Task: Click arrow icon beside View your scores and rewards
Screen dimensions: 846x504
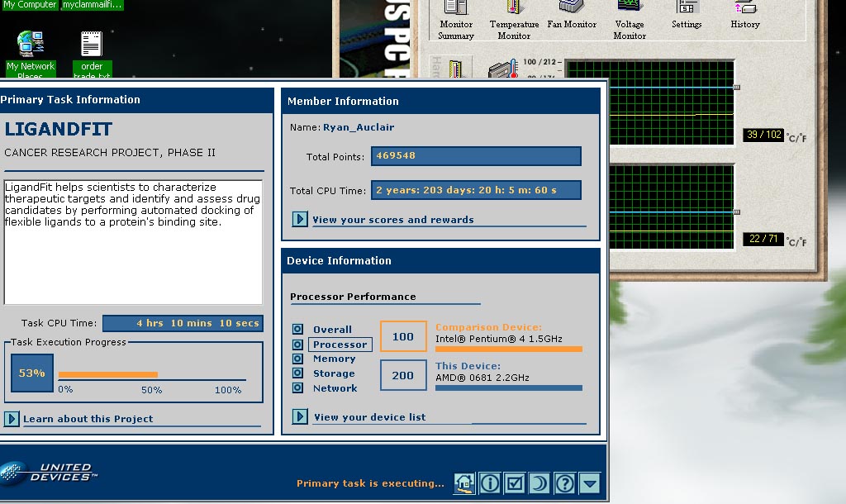Action: pos(300,219)
